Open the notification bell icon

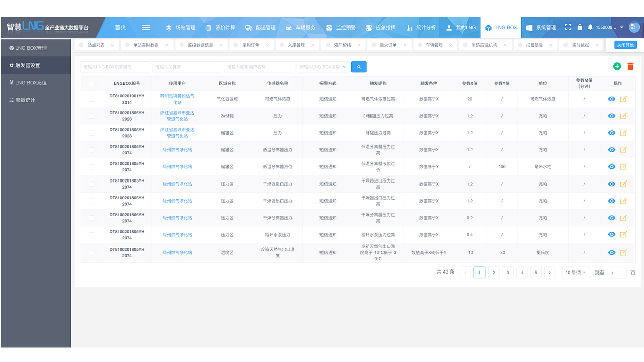590,27
